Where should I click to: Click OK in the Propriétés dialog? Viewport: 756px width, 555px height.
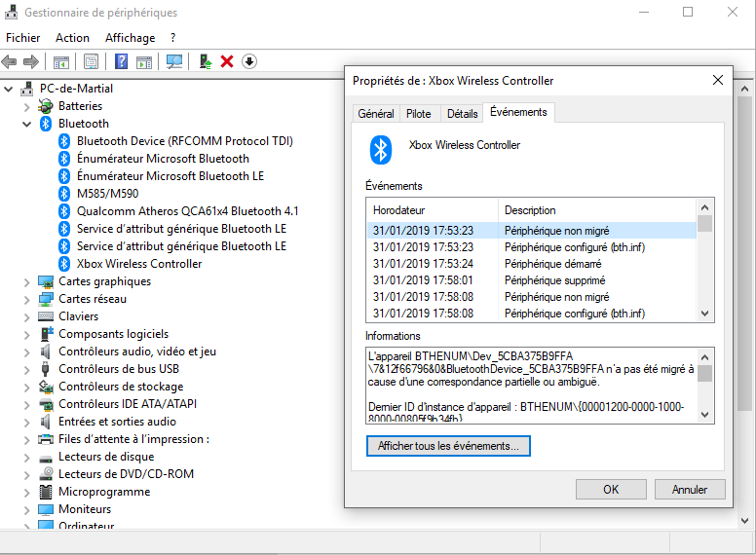pyautogui.click(x=611, y=490)
